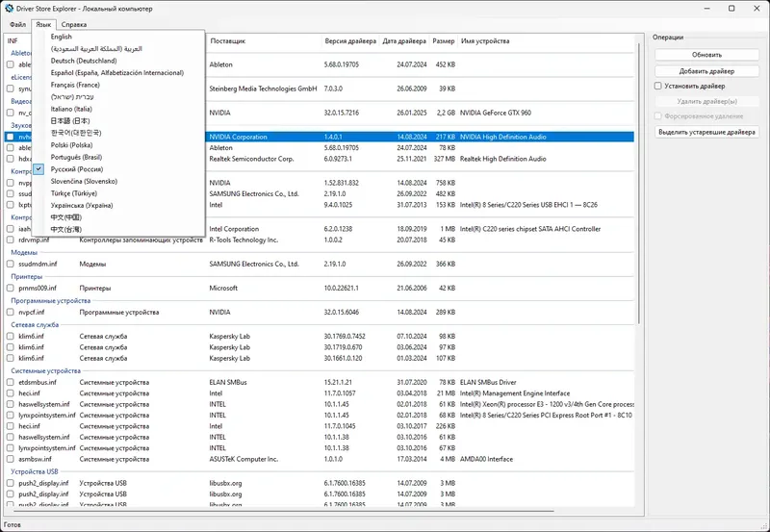The height and width of the screenshot is (532, 770).
Task: Sort by Версия драйвера column header
Action: 350,41
